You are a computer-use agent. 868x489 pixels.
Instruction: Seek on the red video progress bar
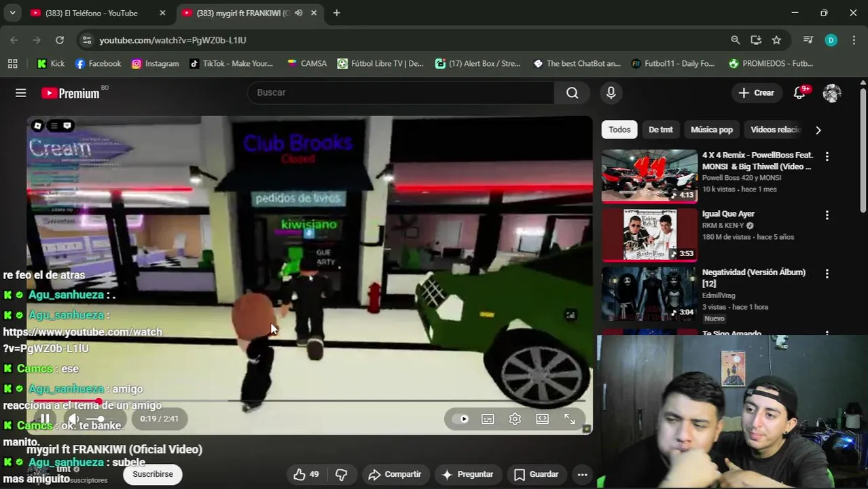pos(309,401)
